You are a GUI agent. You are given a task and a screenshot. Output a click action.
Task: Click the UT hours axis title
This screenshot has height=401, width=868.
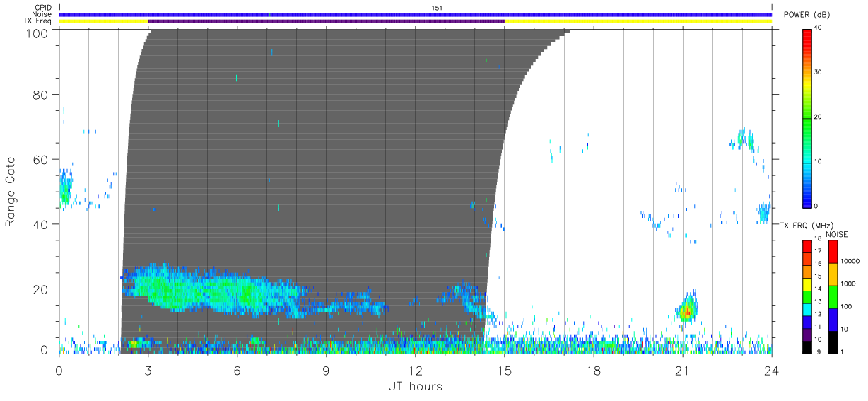pos(415,386)
